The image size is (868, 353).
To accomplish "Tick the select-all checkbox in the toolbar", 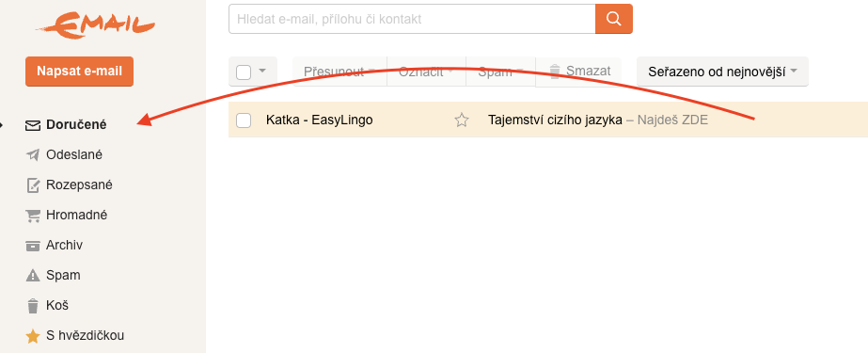I will 244,72.
